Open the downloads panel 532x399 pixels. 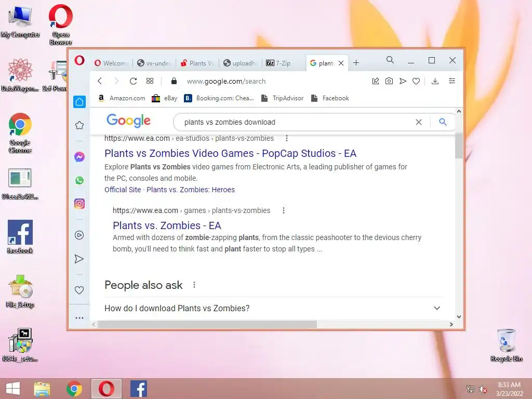click(435, 81)
